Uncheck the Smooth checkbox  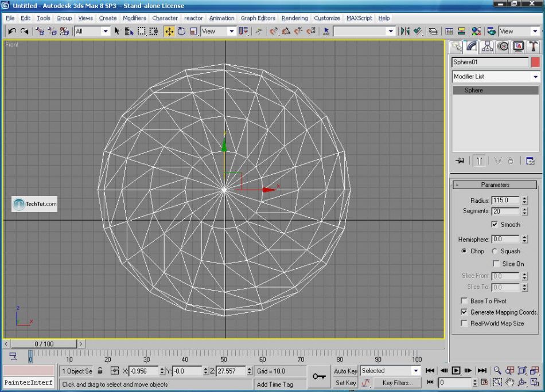tap(495, 224)
